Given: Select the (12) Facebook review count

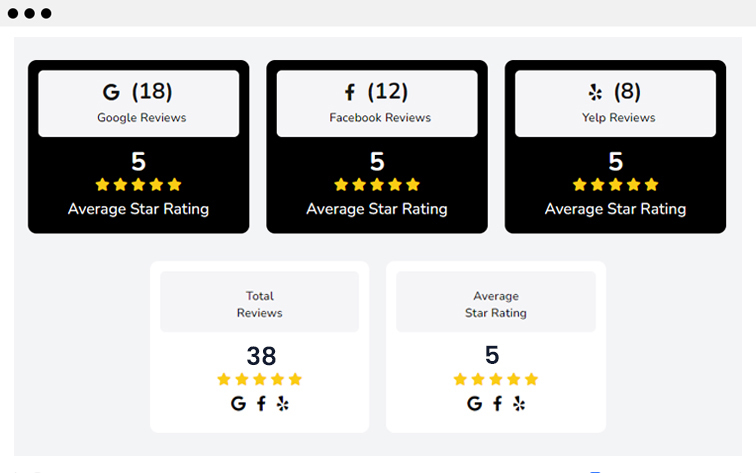Looking at the screenshot, I should click(x=388, y=91).
